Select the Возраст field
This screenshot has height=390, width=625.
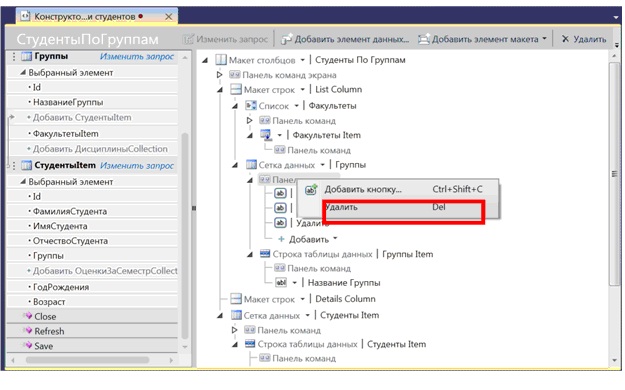(49, 302)
